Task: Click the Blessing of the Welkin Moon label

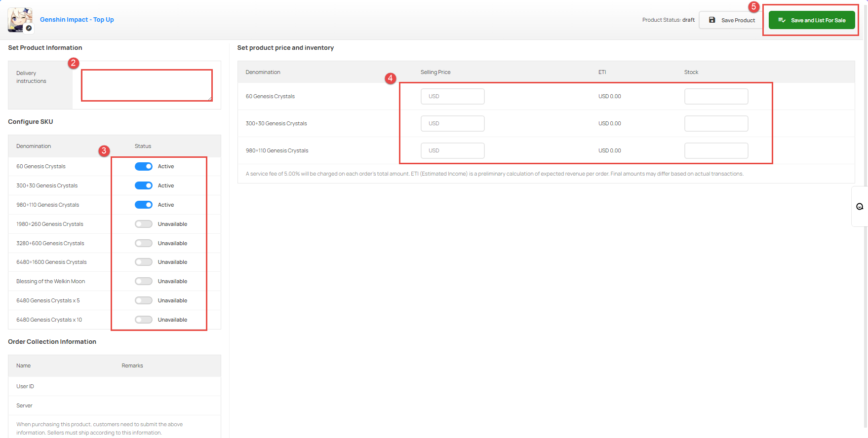Action: click(x=51, y=281)
